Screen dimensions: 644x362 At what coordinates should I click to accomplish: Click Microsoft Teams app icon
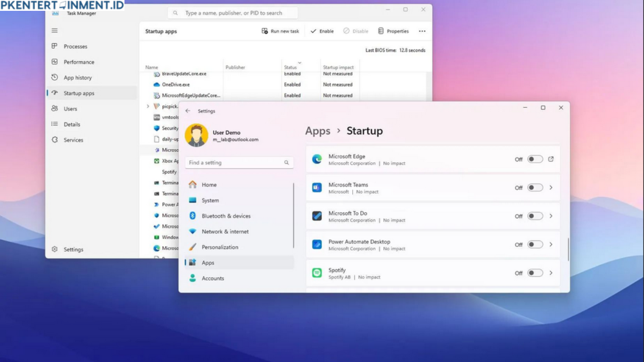[317, 188]
